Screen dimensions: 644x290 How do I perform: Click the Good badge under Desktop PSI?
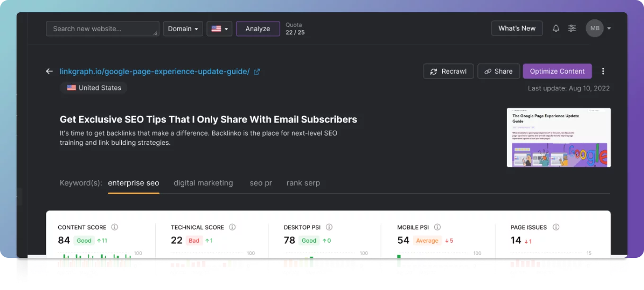(309, 240)
